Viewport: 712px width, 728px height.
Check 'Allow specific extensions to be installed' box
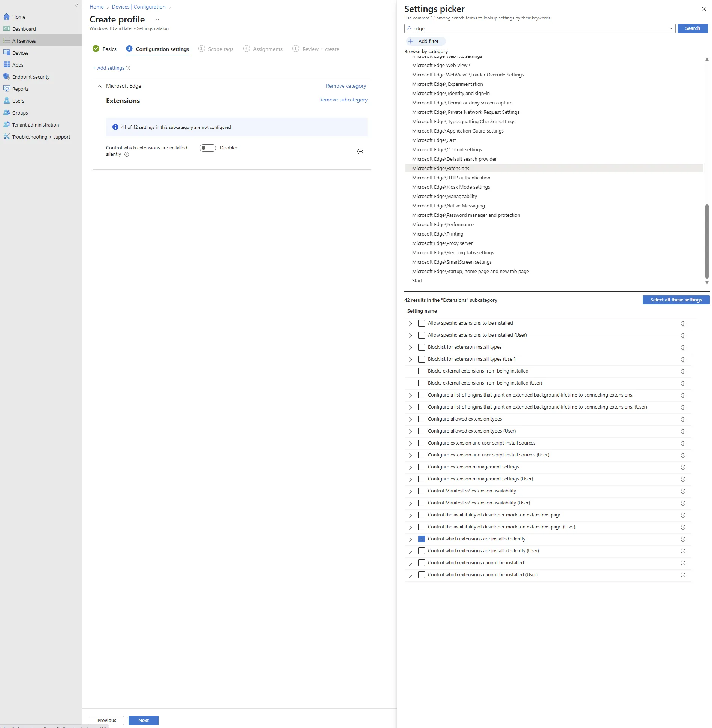click(x=422, y=323)
